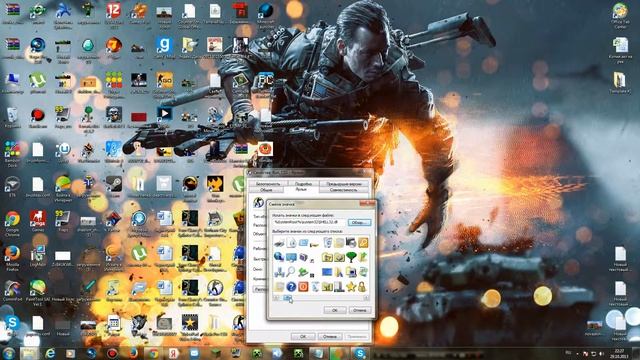Switch to the Общие tab
The width and height of the screenshot is (640, 360).
266,190
